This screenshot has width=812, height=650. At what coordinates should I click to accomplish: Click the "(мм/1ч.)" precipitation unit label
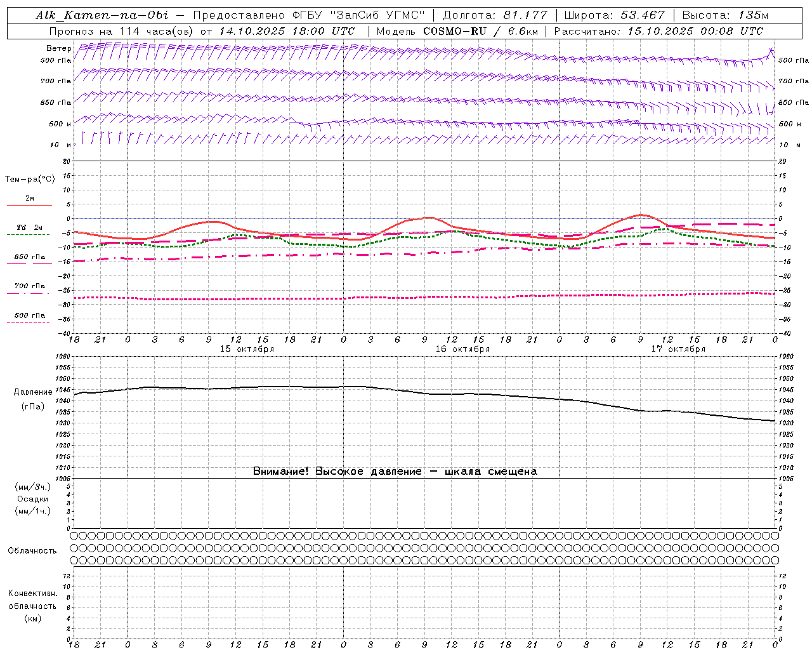pos(33,511)
